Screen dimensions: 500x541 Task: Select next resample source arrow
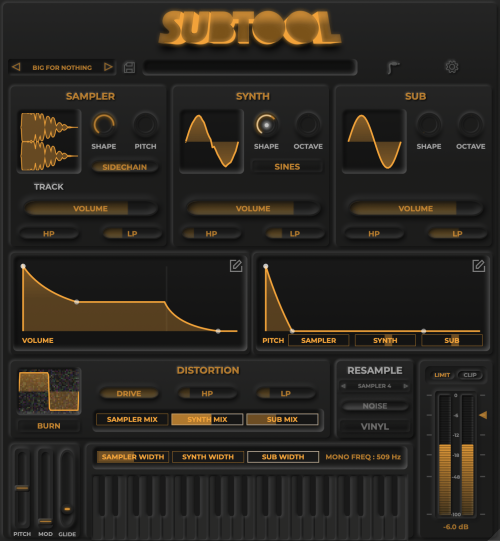coord(406,386)
